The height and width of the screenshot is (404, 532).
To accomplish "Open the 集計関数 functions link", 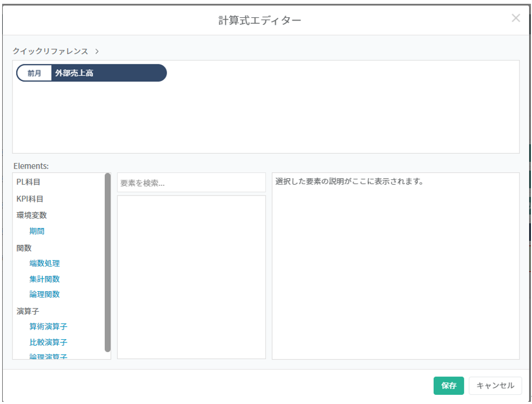I will 45,279.
